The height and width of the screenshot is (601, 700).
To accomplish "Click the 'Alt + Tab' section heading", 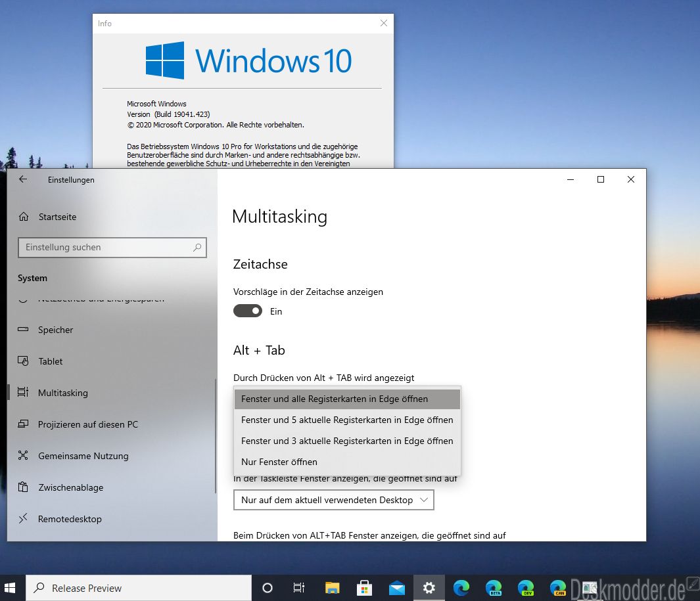I will [x=259, y=350].
